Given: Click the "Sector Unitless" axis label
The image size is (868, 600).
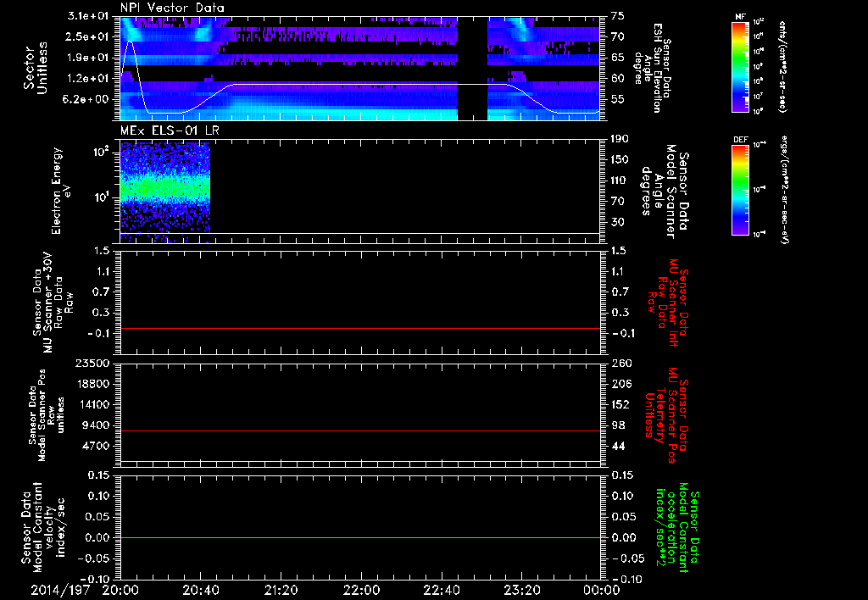Looking at the screenshot, I should (36, 68).
